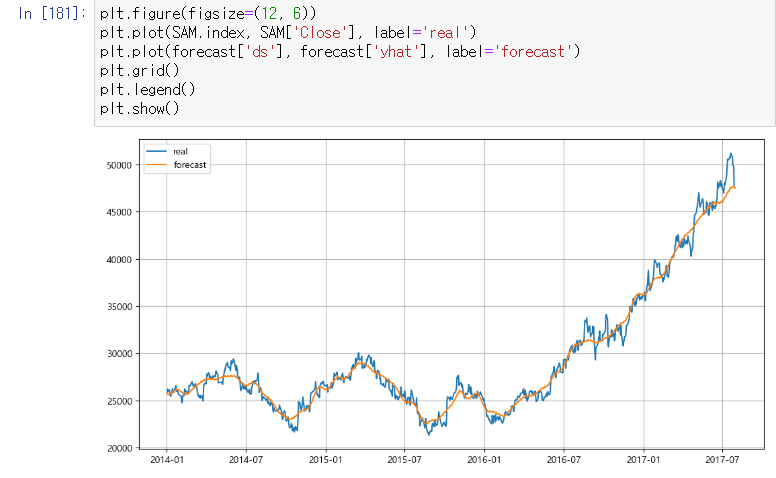
Task: Click the blue real legend line sample
Action: [x=157, y=151]
